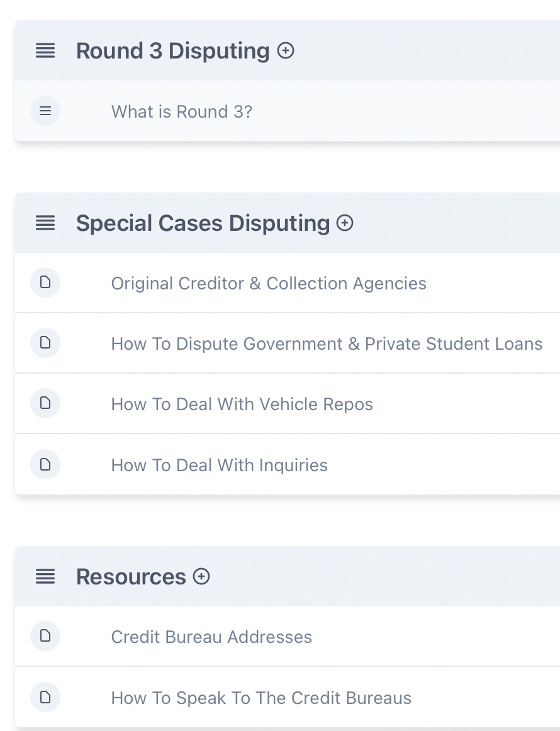This screenshot has height=731, width=560.
Task: Click the plus icon beside Round 3 Disputing
Action: coord(286,50)
